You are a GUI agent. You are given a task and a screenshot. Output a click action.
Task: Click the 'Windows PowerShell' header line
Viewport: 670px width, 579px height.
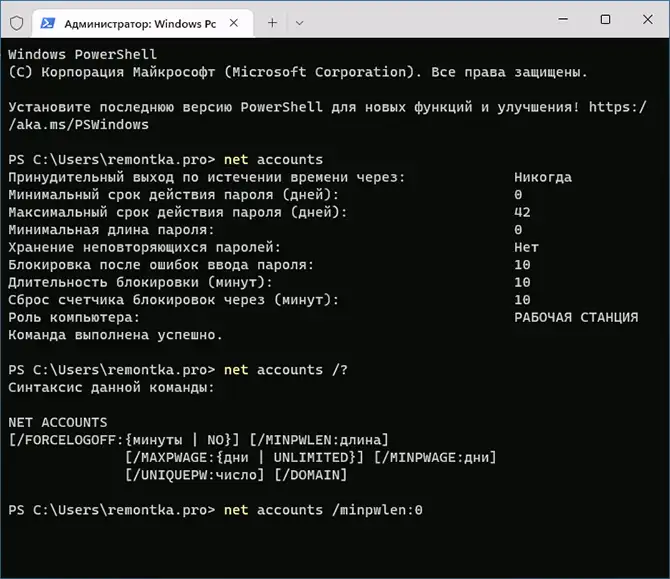tap(82, 55)
